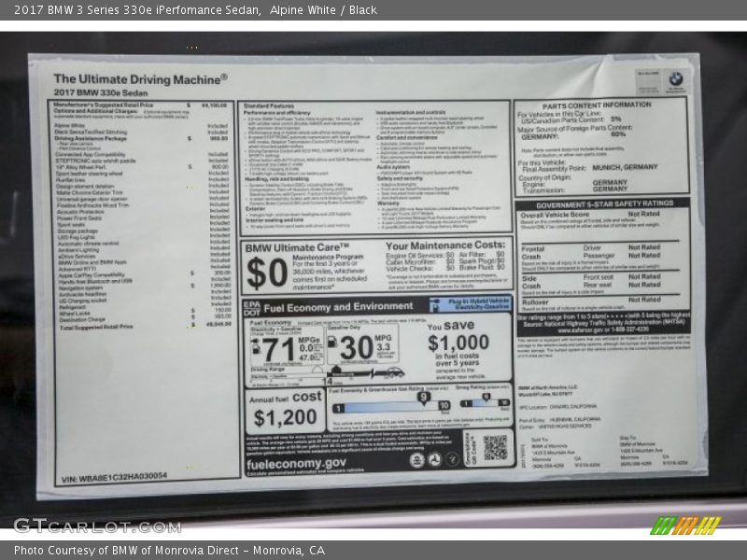
Task: Click the BMW roundel logo on sticker
Action: pos(674,80)
